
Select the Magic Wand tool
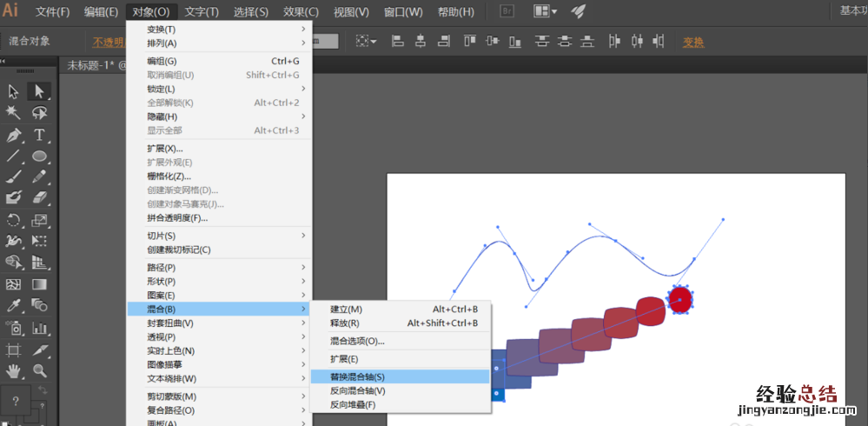[13, 113]
